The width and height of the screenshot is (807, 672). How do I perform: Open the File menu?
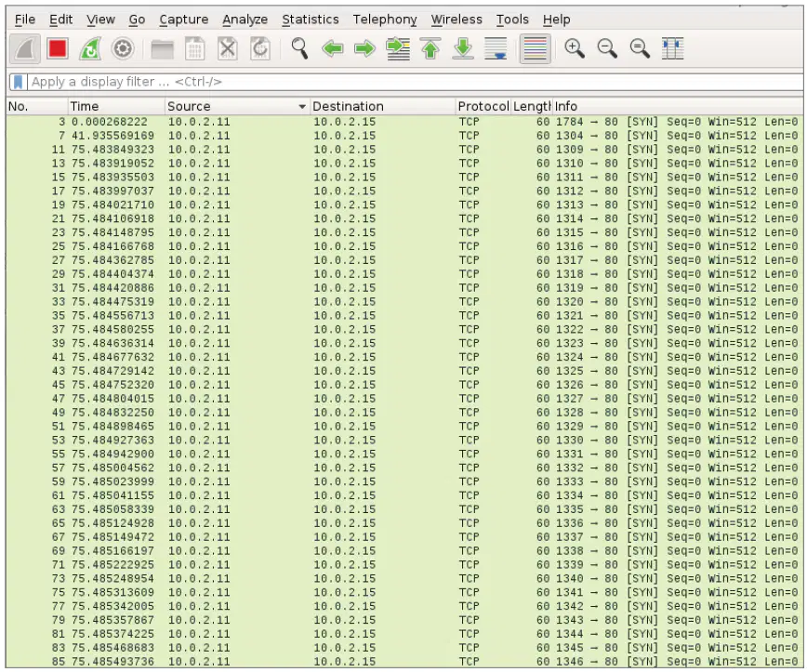click(x=25, y=20)
